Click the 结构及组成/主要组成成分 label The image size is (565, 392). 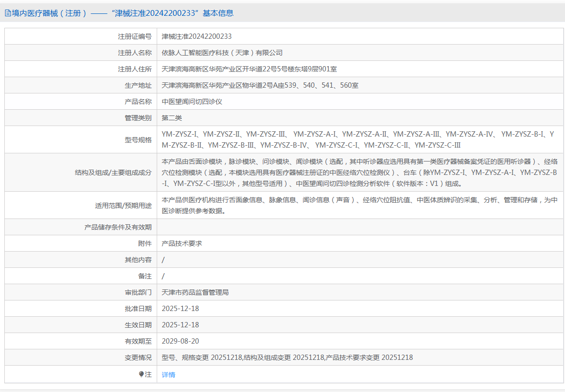click(x=113, y=173)
